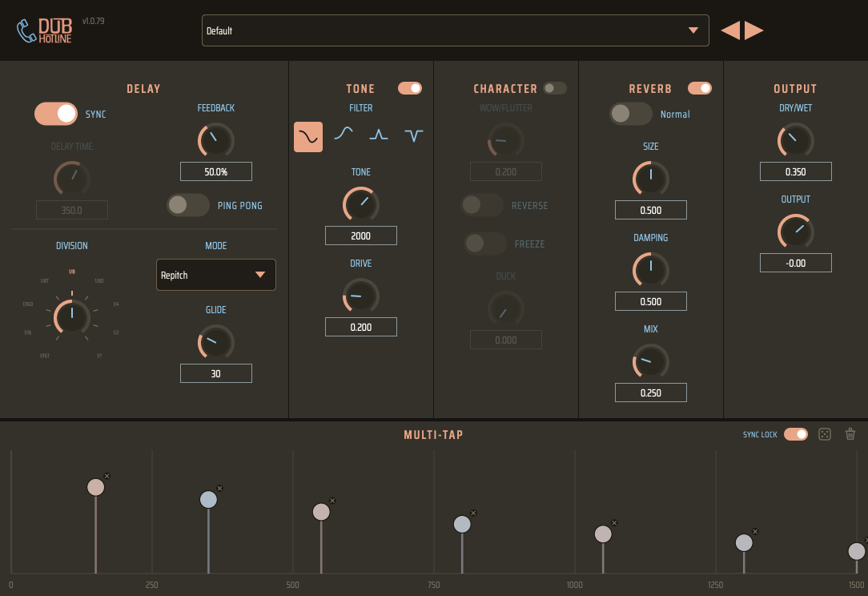This screenshot has height=596, width=868.
Task: Click the WOW/FLUTTER knob
Action: (x=505, y=141)
